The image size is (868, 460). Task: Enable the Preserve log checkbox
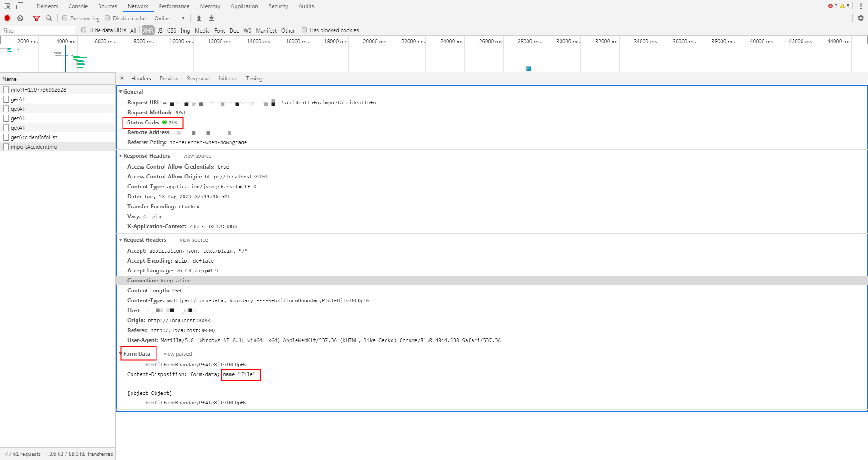tap(65, 18)
